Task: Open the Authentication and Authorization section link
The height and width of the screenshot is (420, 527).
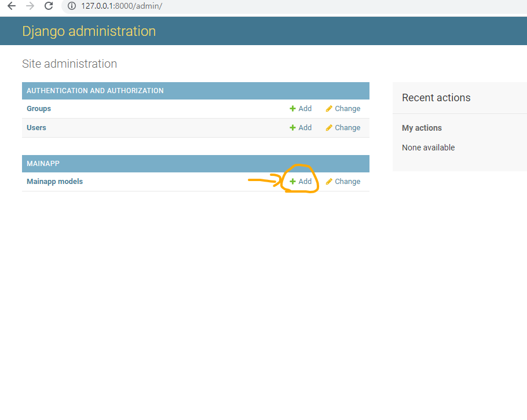Action: coord(95,91)
